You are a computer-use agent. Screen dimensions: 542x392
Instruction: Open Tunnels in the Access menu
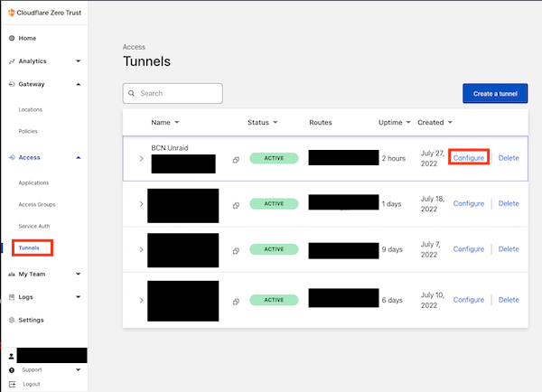click(x=29, y=247)
